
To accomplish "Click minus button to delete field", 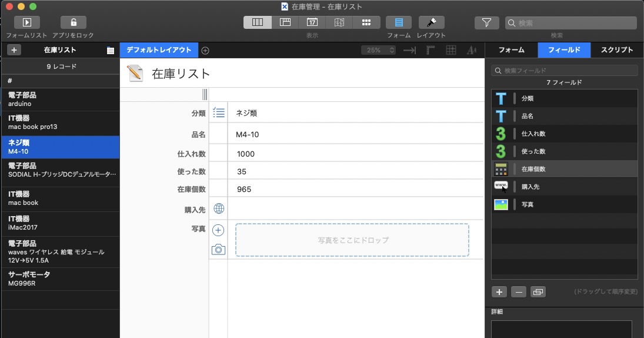I will point(518,291).
